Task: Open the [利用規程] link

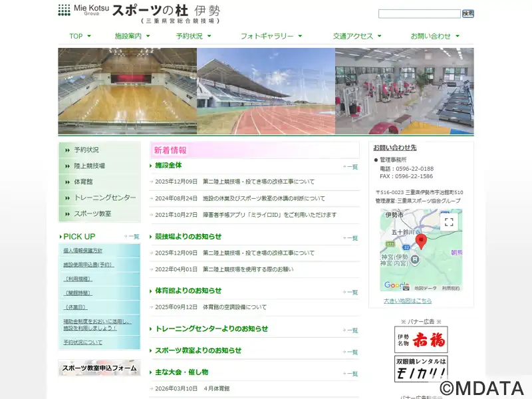Action: [78, 279]
